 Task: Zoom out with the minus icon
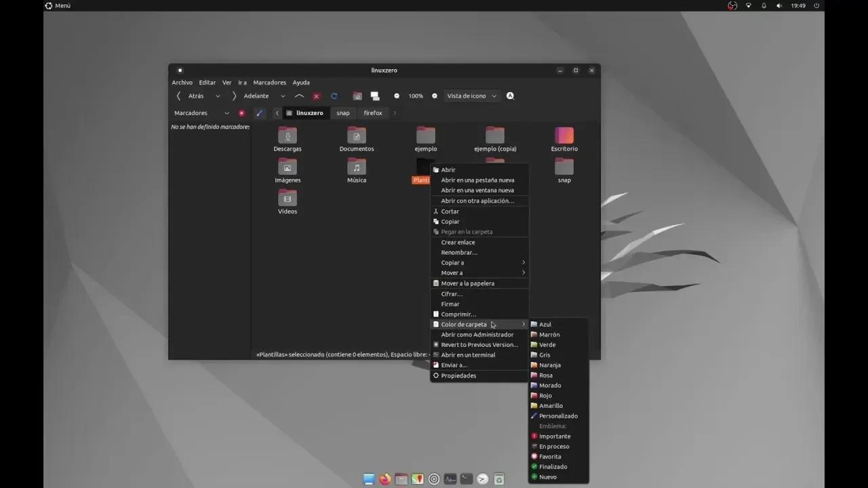(x=397, y=96)
